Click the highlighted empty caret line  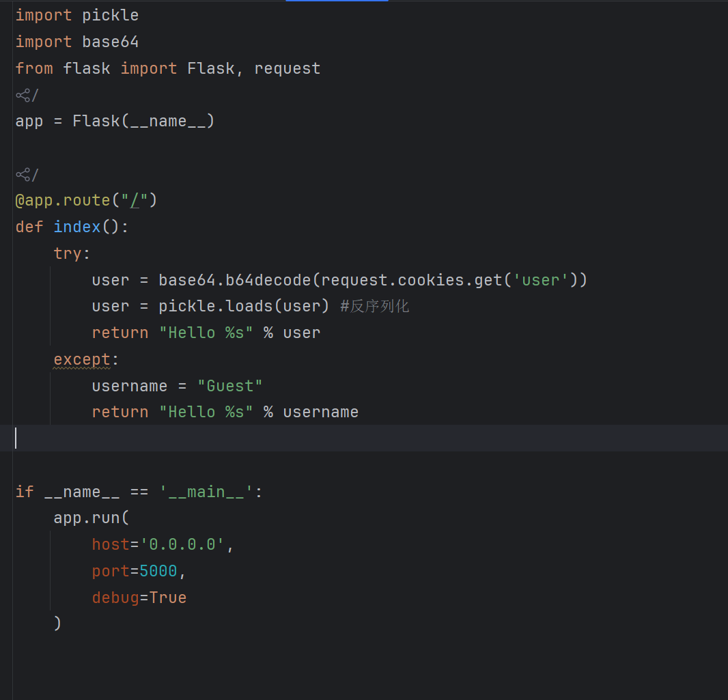(x=364, y=438)
